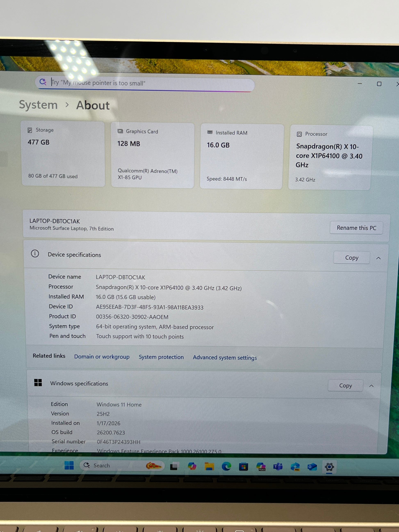Open Advanced system settings link

pos(225,358)
